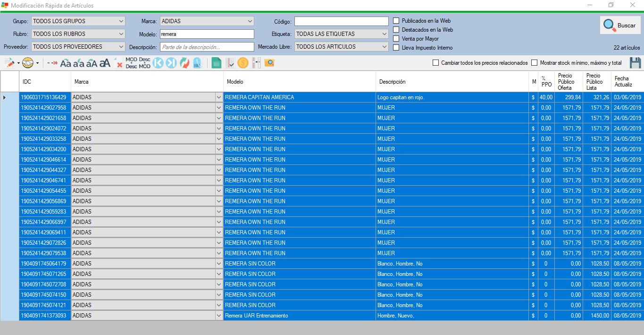Click the handshake Mercado Libre icon
This screenshot has height=335, width=644.
tap(28, 63)
